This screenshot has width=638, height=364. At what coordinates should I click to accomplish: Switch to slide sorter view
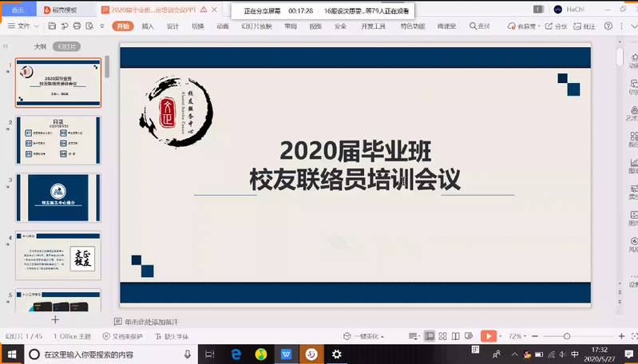pyautogui.click(x=444, y=336)
